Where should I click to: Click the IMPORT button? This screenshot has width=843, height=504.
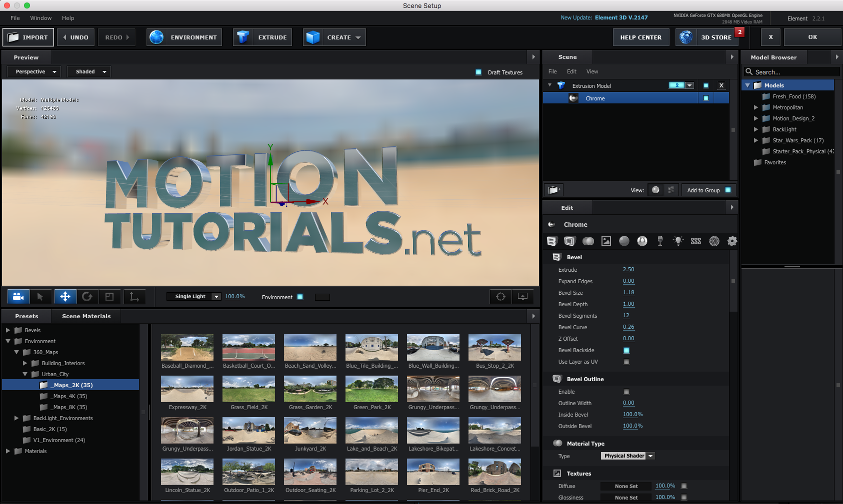click(28, 37)
